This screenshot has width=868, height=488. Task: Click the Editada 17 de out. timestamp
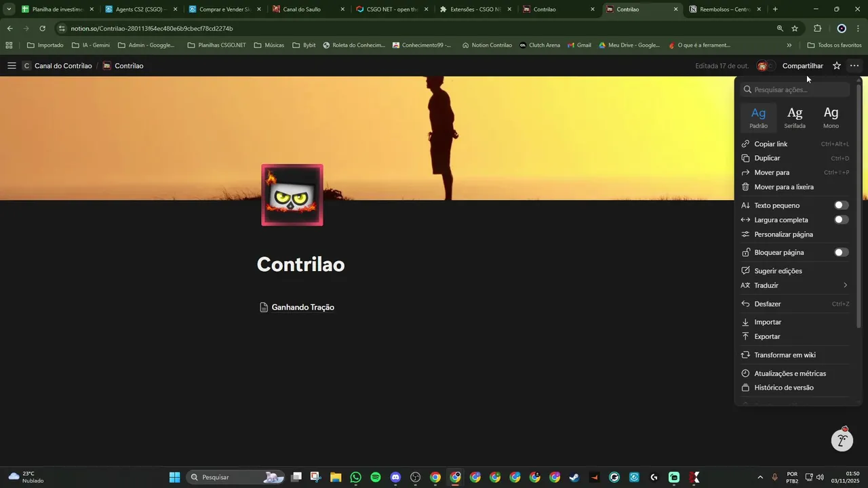pyautogui.click(x=722, y=66)
